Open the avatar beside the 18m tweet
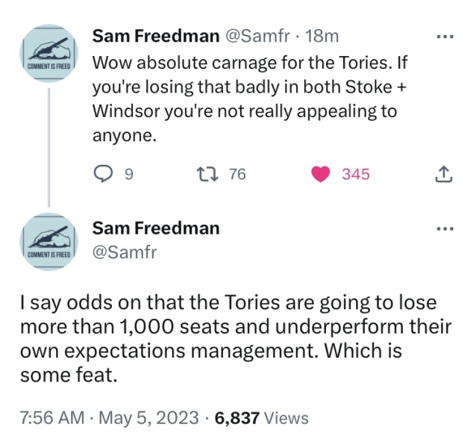 click(48, 51)
